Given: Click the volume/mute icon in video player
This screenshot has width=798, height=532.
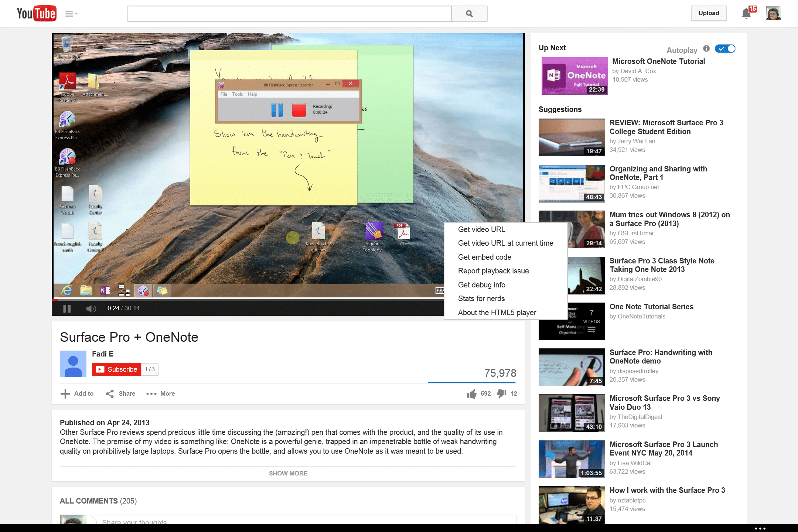Looking at the screenshot, I should (x=91, y=308).
